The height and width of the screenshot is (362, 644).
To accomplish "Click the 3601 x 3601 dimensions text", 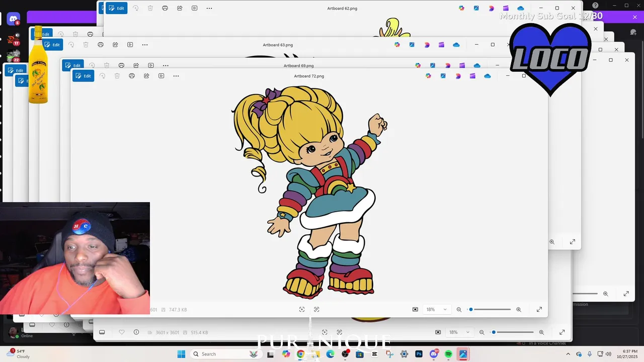I will [168, 332].
